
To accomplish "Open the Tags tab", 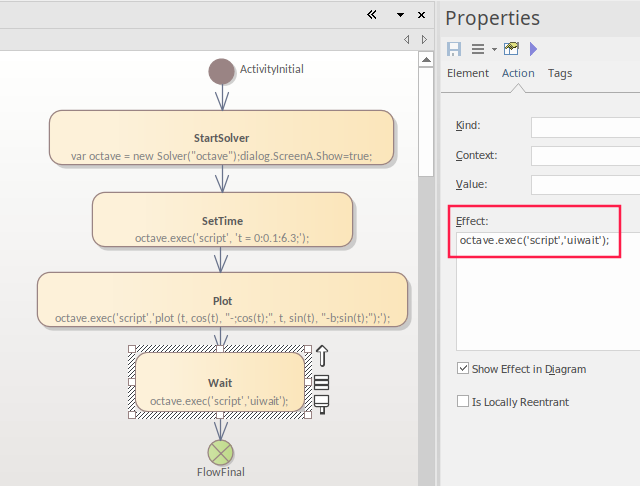I will point(560,73).
